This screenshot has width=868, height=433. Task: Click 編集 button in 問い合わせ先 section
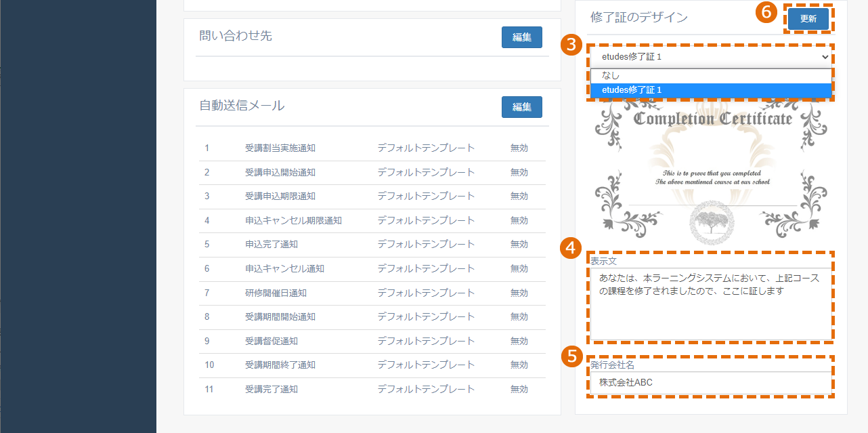521,37
